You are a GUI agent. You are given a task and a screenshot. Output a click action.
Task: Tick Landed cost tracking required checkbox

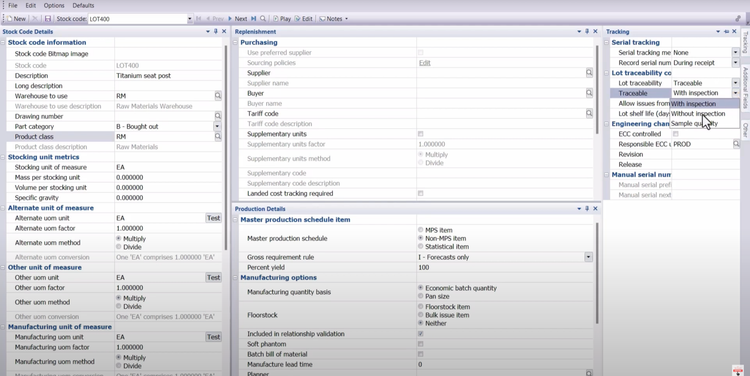point(420,193)
